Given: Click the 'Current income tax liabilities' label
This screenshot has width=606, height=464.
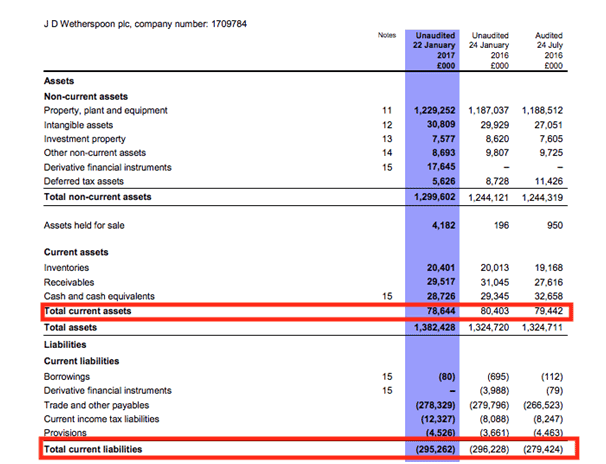Looking at the screenshot, I should [x=101, y=419].
